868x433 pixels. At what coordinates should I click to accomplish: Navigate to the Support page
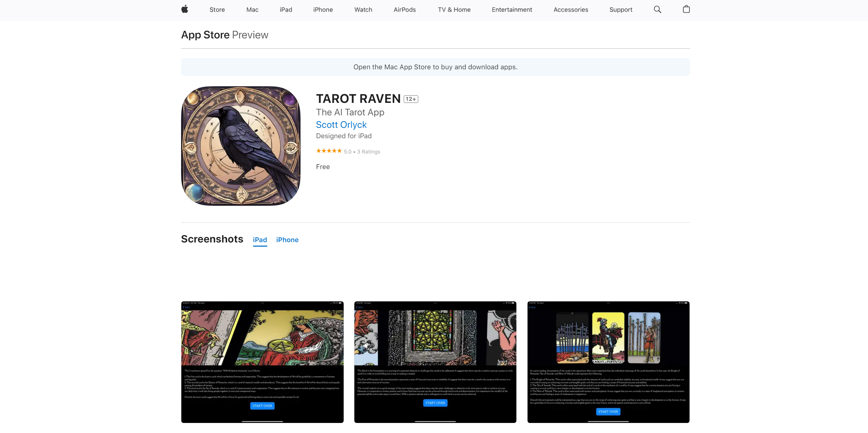click(x=621, y=10)
